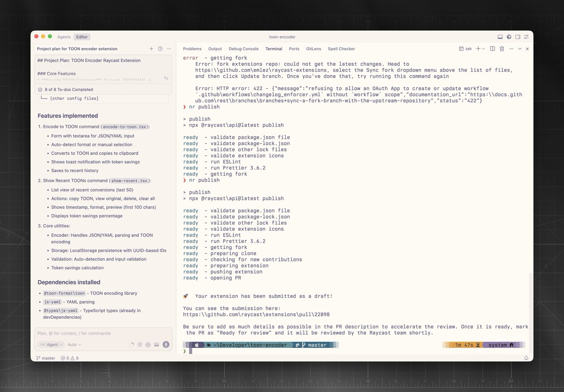Click the zsh terminal shell icon
The image size is (564, 392).
(x=462, y=49)
